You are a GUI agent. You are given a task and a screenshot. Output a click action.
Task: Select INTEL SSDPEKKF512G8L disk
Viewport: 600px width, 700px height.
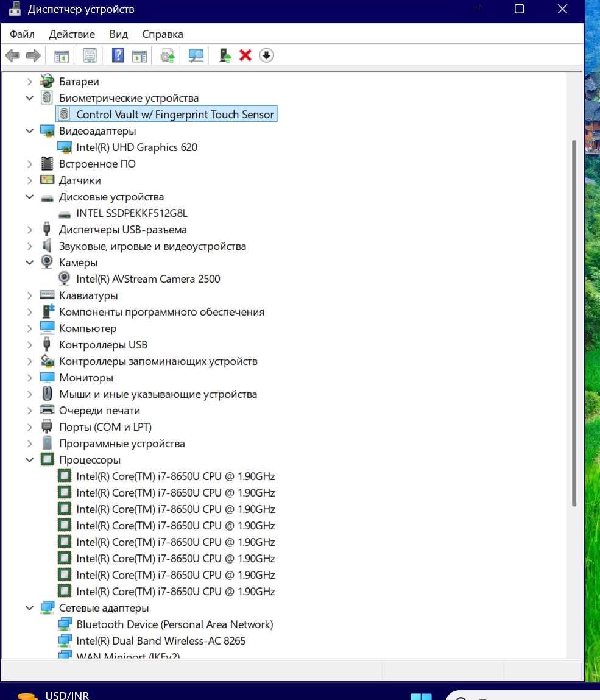(x=132, y=213)
